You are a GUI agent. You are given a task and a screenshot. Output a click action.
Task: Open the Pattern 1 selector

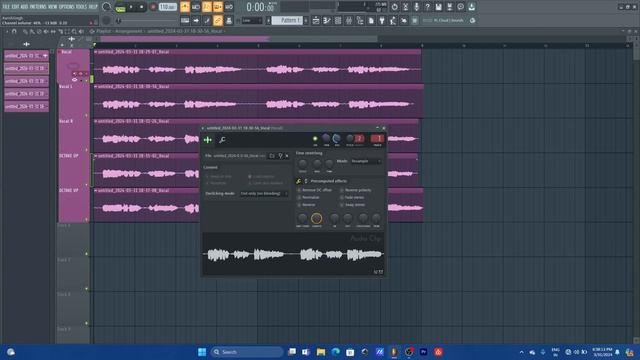(287, 20)
